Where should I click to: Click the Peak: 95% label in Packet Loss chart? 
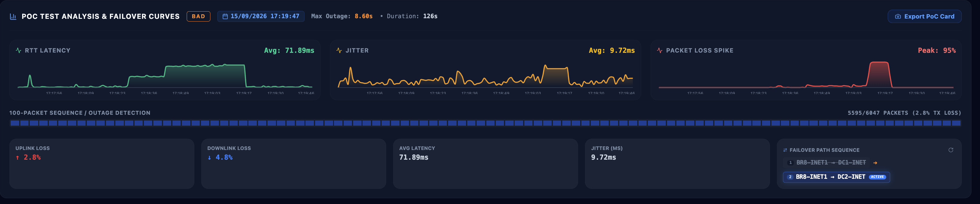[937, 50]
